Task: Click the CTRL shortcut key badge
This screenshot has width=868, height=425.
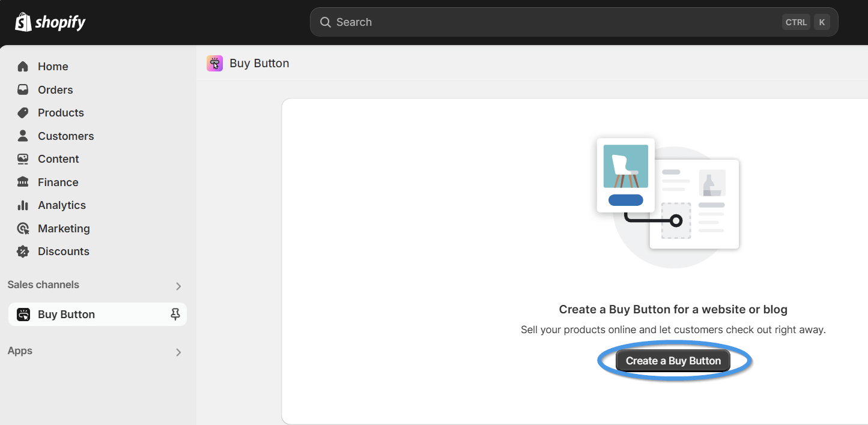Action: [x=796, y=22]
